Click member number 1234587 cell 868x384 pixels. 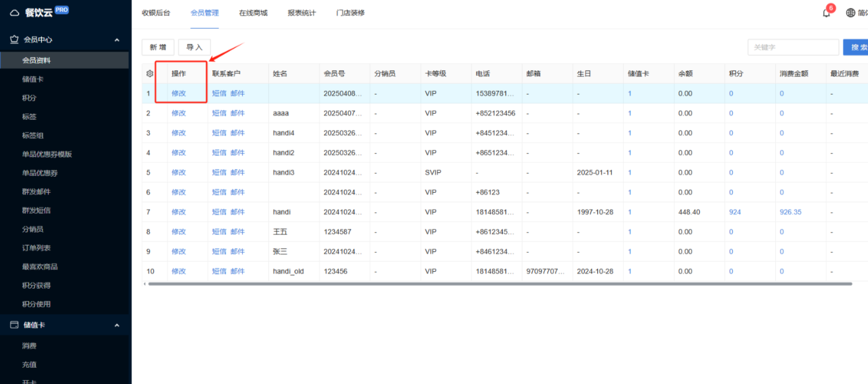coord(337,232)
